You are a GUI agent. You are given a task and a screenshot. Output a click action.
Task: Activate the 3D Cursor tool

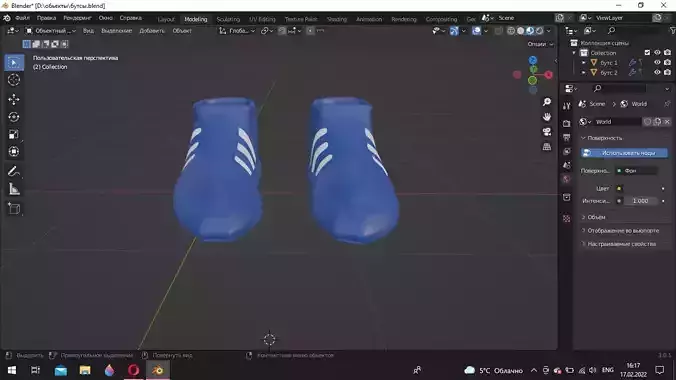(14, 80)
